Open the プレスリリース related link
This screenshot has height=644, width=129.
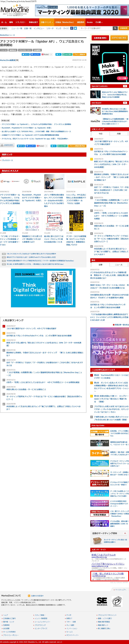(x=7, y=160)
